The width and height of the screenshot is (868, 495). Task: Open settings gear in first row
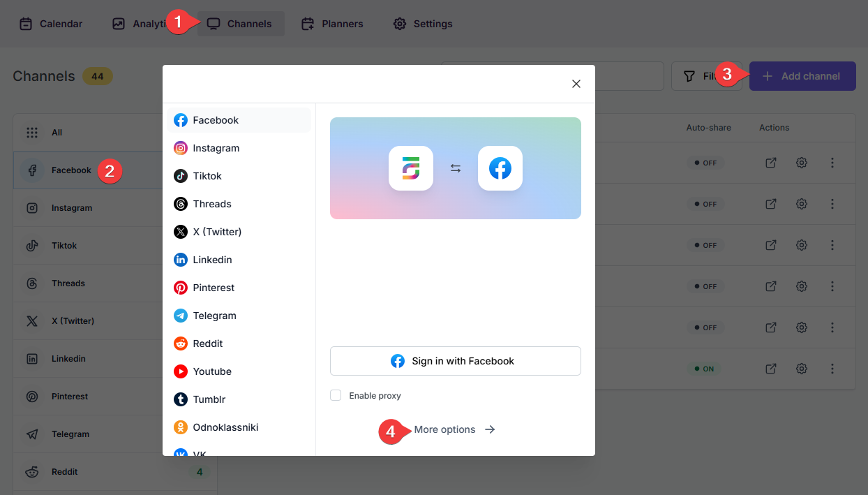click(802, 163)
